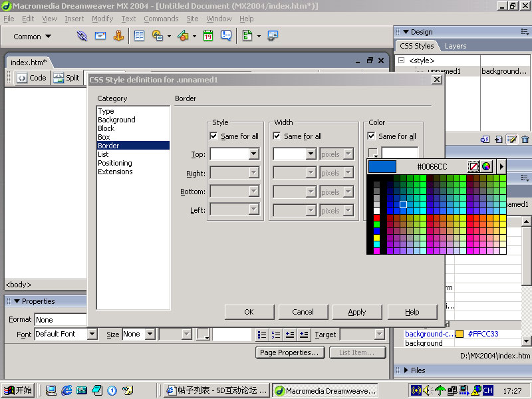Open the Size dropdown in Properties

(150, 334)
